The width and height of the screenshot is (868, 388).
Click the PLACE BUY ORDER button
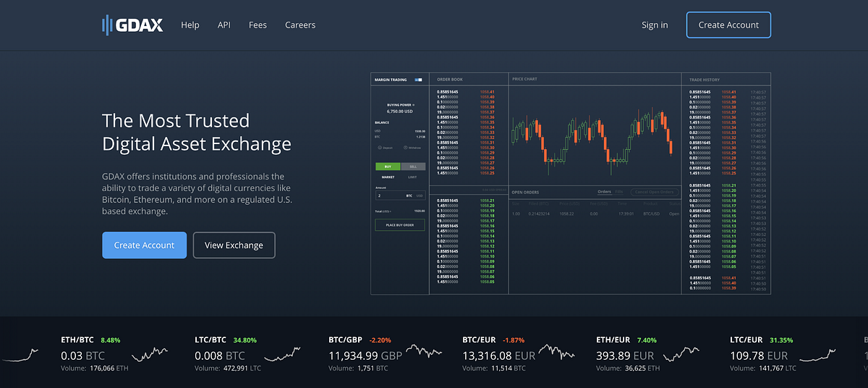pos(400,225)
